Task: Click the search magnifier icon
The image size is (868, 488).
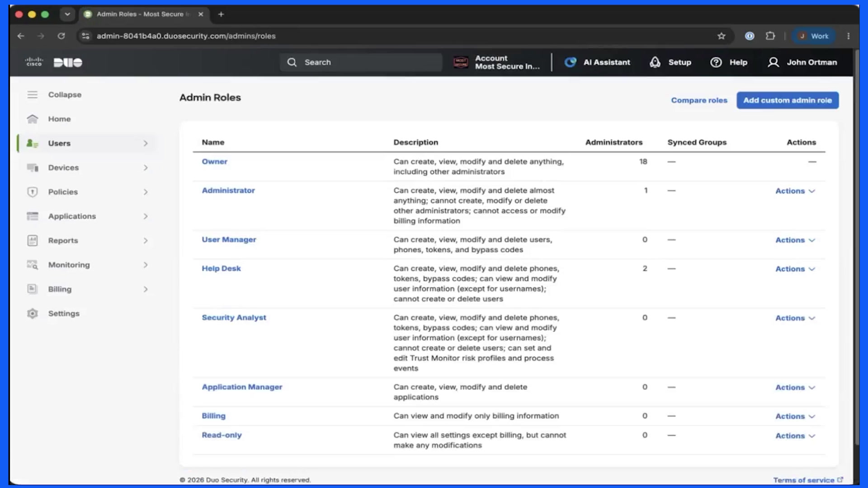Action: [292, 62]
